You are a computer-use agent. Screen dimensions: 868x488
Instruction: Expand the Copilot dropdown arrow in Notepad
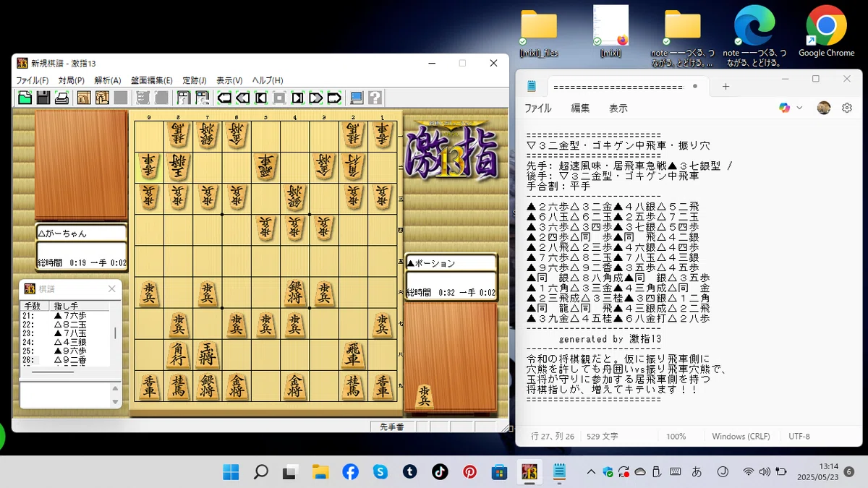click(x=799, y=108)
